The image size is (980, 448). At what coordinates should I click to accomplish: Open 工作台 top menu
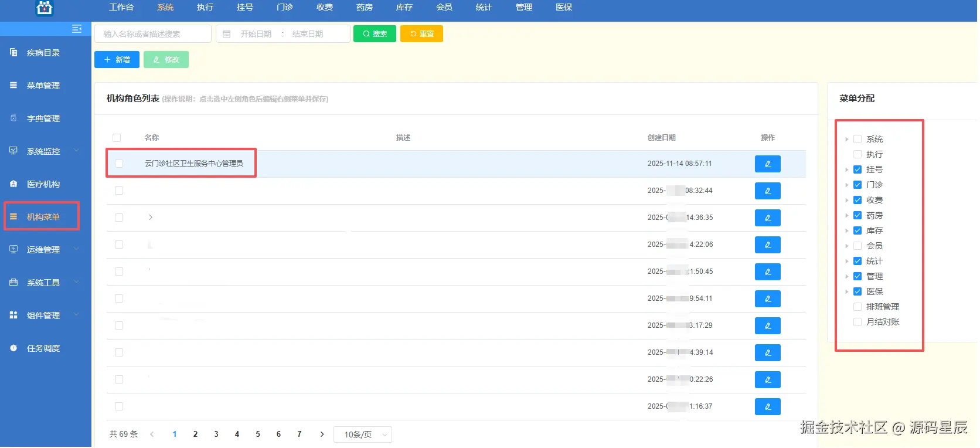click(x=121, y=8)
